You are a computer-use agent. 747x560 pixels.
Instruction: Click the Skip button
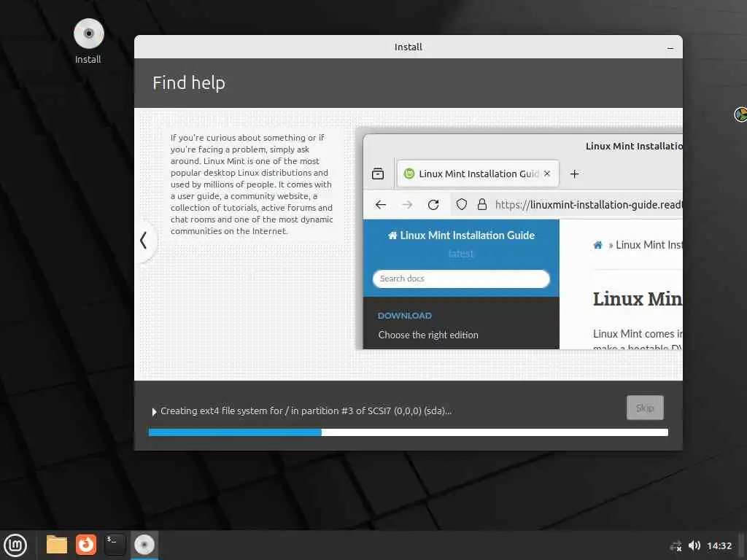tap(645, 408)
